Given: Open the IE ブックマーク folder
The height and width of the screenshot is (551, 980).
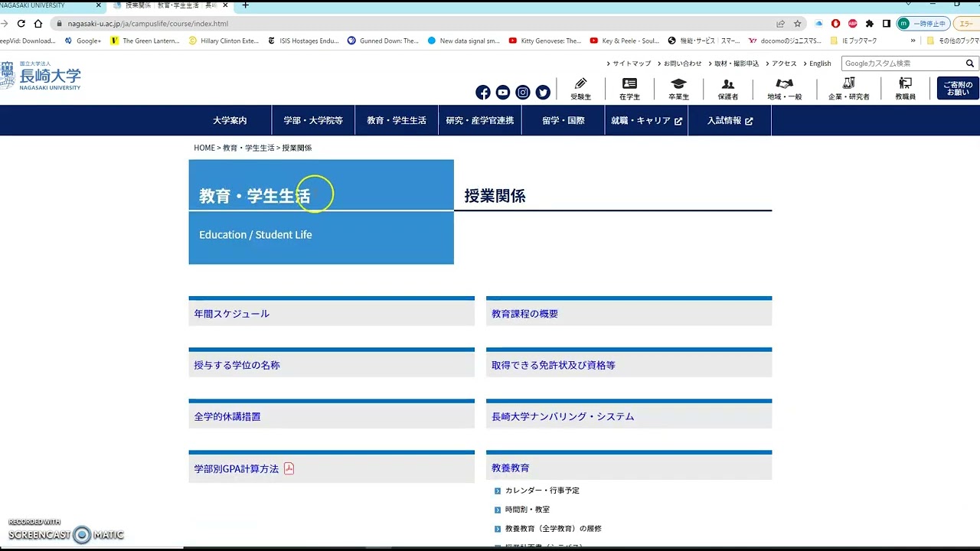Looking at the screenshot, I should [854, 41].
